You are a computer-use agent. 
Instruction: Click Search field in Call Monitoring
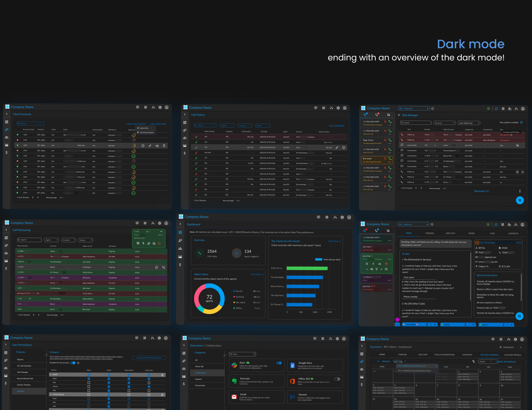(x=29, y=240)
